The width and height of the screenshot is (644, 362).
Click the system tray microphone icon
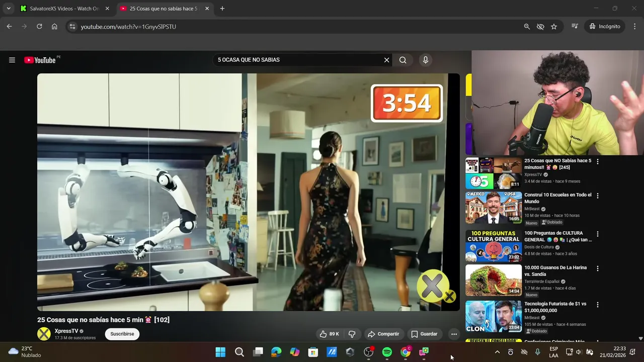click(x=537, y=352)
